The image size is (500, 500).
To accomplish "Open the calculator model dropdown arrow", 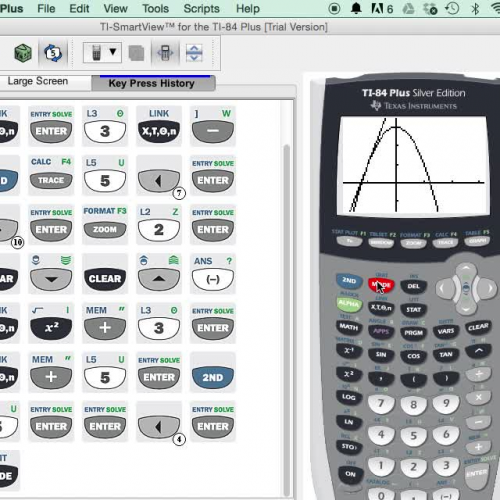I will tap(113, 52).
